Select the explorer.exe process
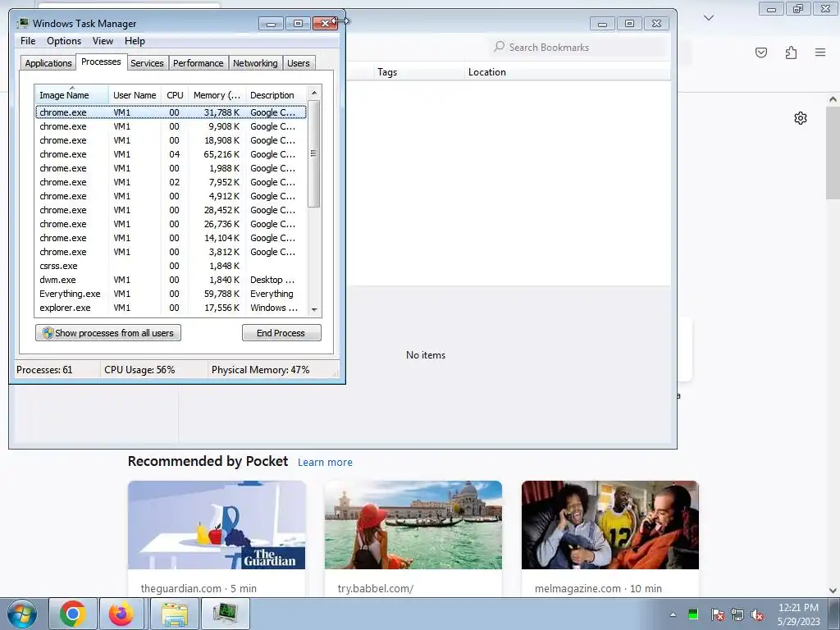Image resolution: width=840 pixels, height=630 pixels. pos(171,308)
